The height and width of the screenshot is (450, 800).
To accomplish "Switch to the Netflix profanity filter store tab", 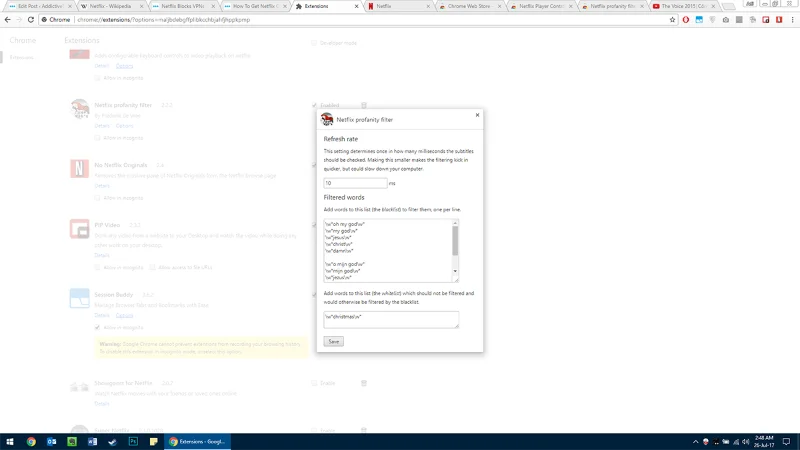I will (x=612, y=6).
